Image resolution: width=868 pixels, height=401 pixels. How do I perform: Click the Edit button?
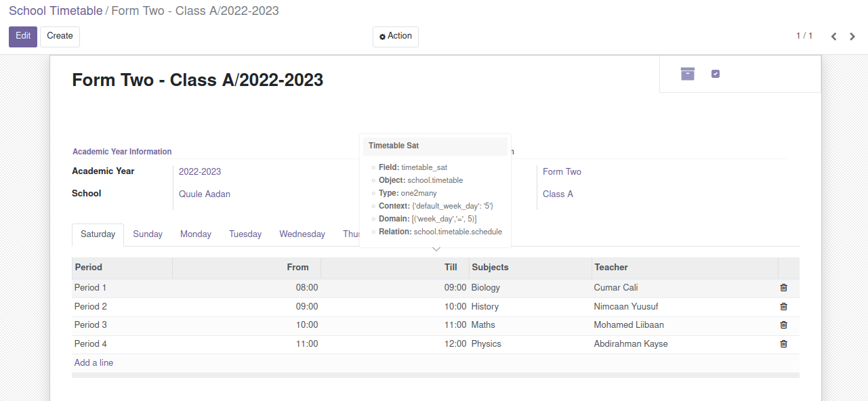(23, 37)
